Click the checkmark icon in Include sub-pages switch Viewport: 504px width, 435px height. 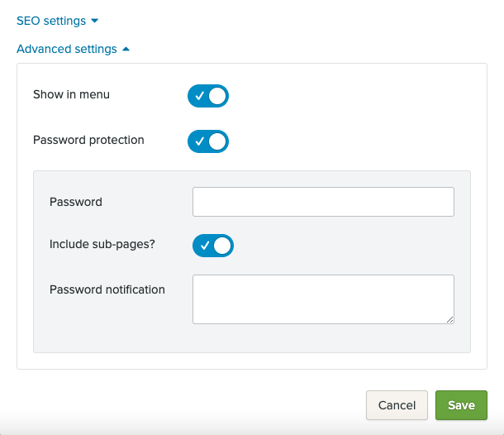point(204,246)
